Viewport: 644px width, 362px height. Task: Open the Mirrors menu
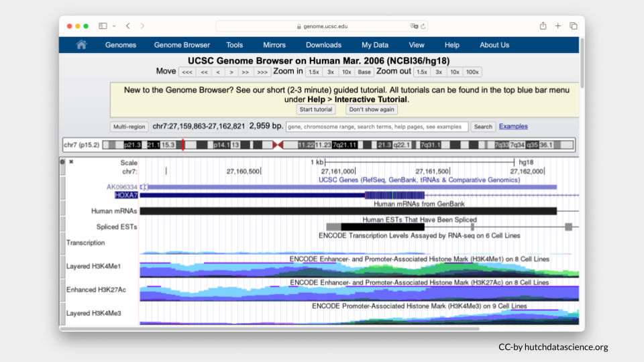pos(274,45)
